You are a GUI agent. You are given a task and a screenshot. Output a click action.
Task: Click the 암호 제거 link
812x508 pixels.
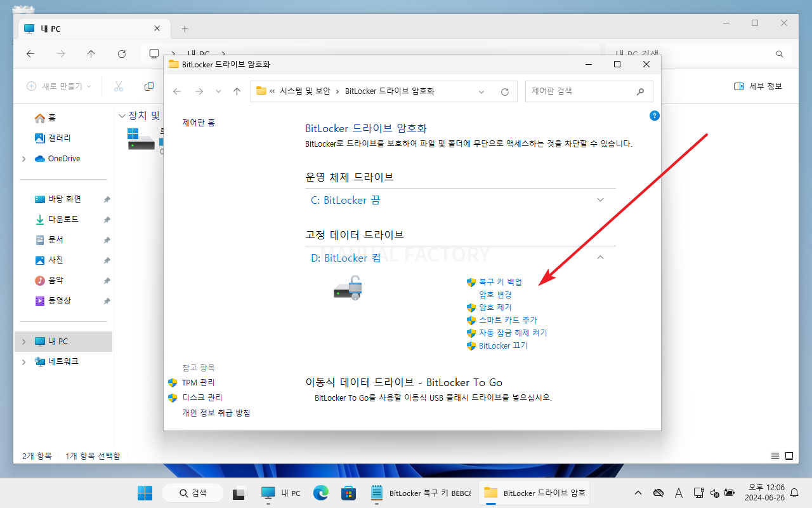click(495, 307)
